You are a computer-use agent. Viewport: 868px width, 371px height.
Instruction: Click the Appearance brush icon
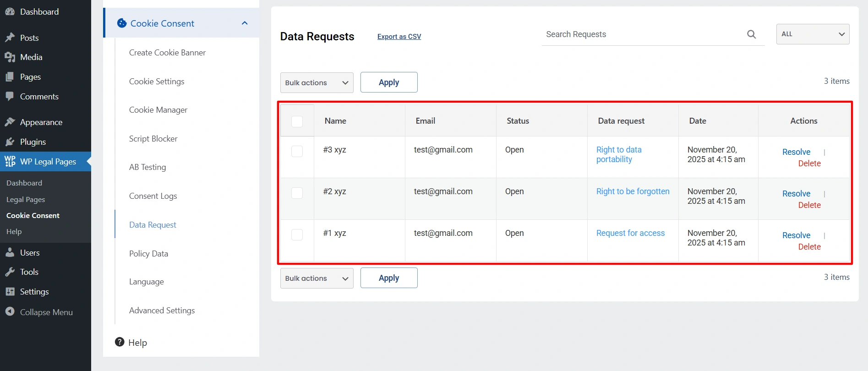10,122
